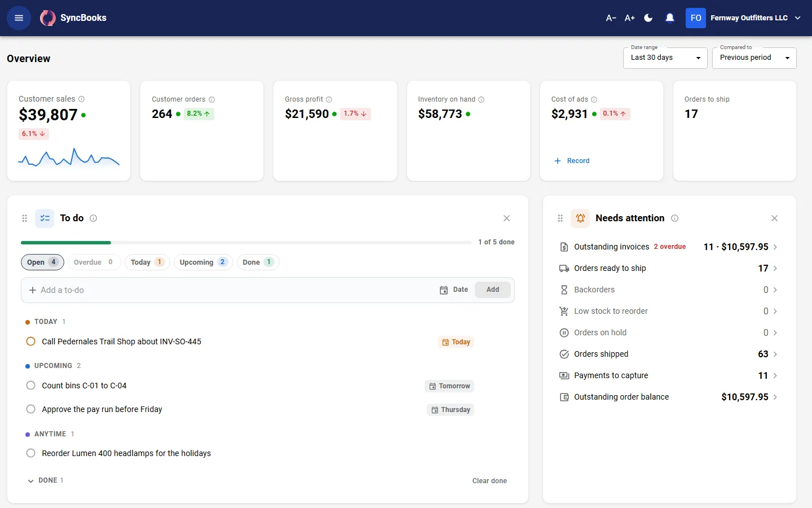Click the Needs attention bell icon
Viewport: 812px width, 508px height.
coord(580,218)
